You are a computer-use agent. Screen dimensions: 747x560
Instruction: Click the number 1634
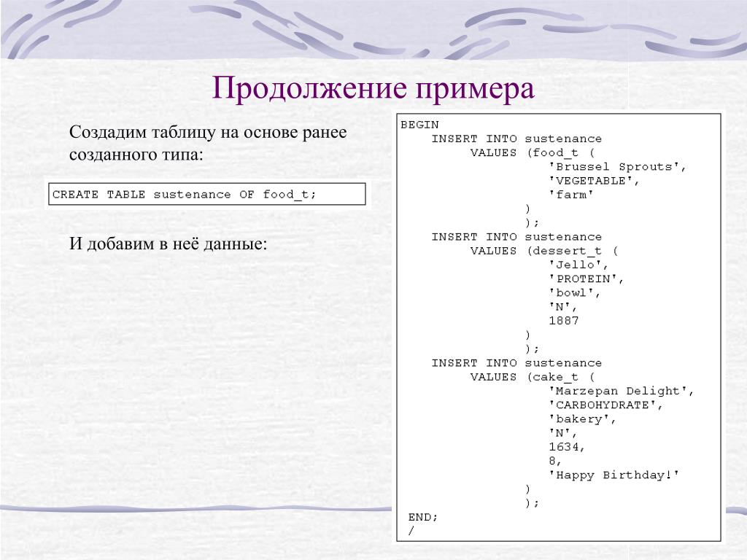click(566, 447)
